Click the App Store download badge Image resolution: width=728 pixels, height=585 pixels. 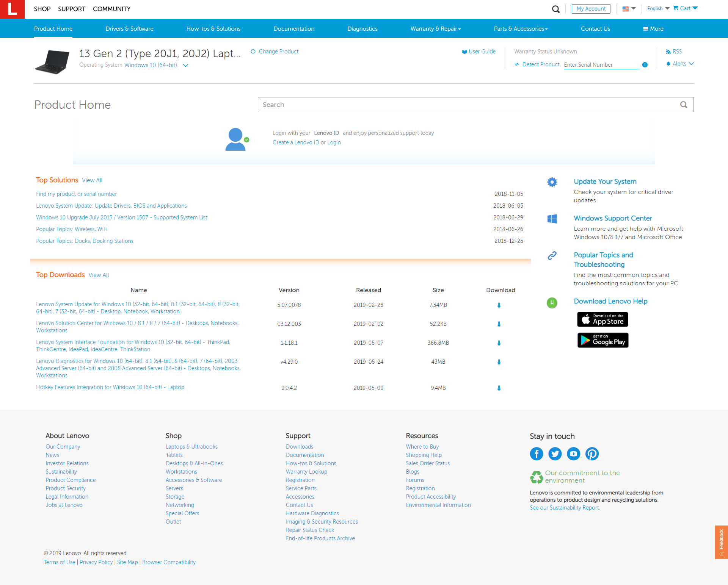(x=602, y=319)
